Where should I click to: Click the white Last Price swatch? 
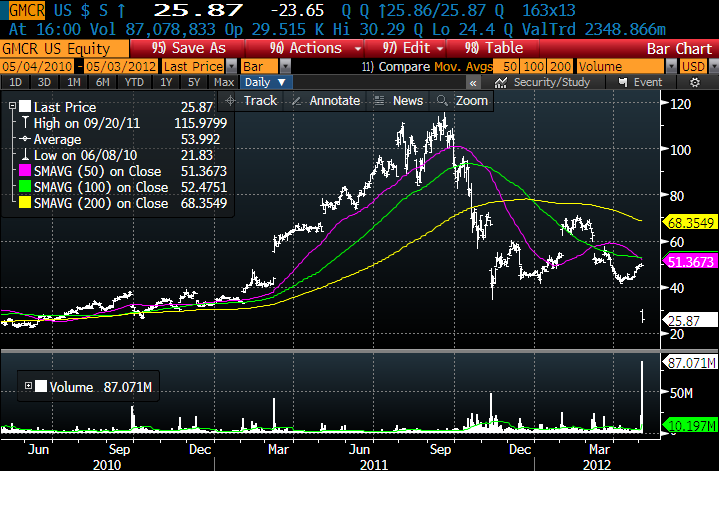(x=25, y=106)
